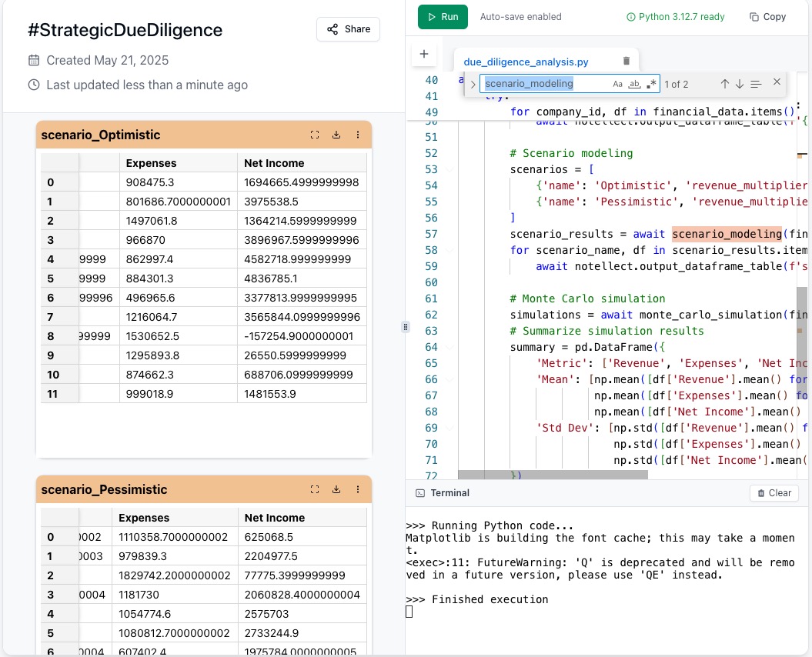Viewport: 812px width, 657px height.
Task: Fold the for loop at line 58
Action: tap(449, 250)
